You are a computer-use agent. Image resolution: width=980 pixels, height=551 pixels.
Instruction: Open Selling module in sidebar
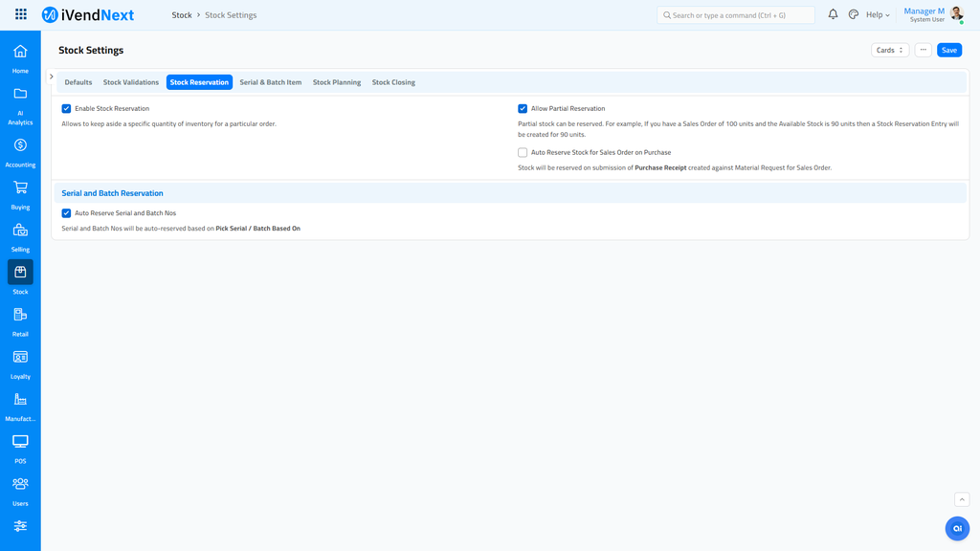20,237
